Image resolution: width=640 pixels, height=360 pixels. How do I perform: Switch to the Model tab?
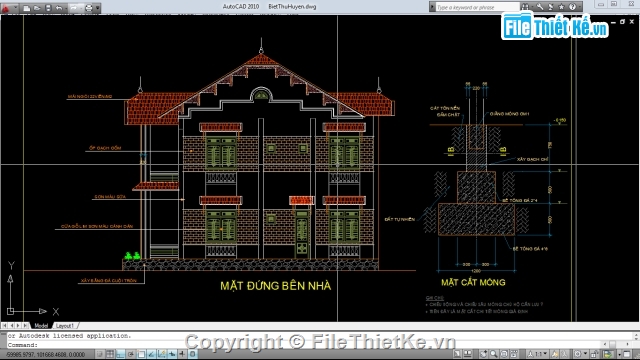click(x=41, y=326)
